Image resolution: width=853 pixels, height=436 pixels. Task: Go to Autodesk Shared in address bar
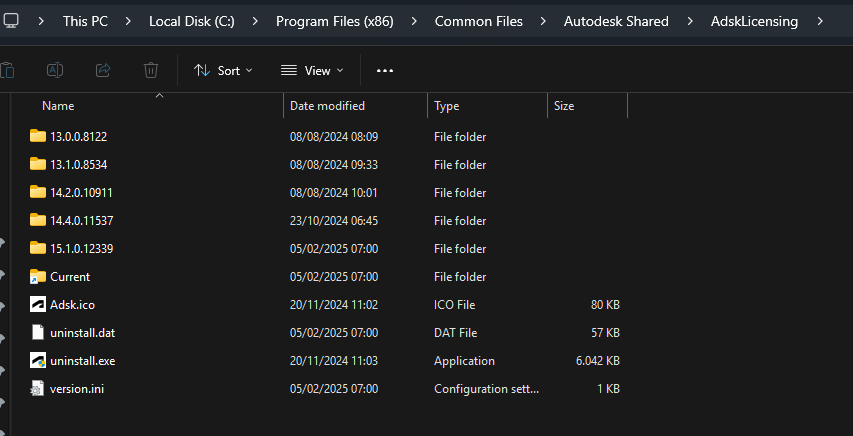click(x=616, y=21)
